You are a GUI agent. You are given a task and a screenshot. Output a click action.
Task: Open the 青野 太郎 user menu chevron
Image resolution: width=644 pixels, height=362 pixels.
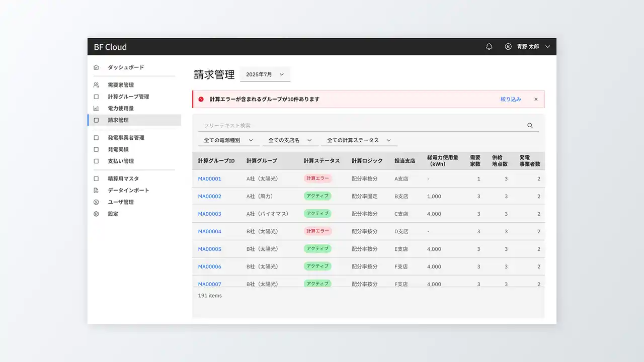pyautogui.click(x=548, y=47)
